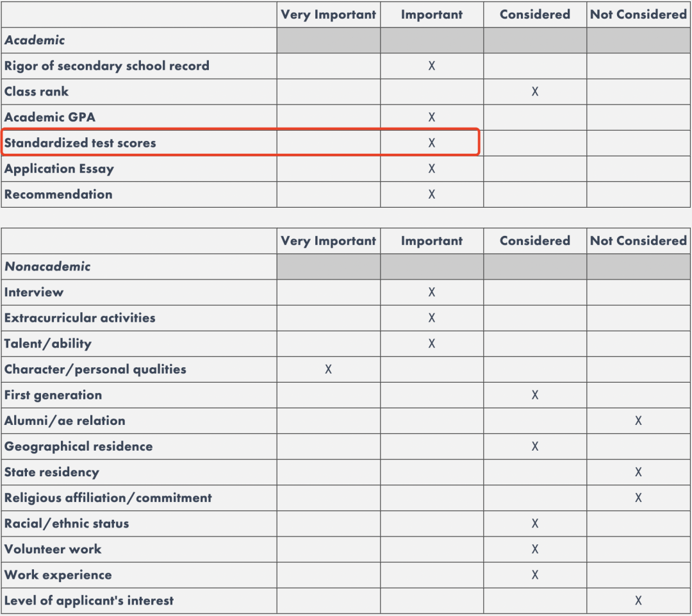692x616 pixels.
Task: Click the Rigor of secondary school record label
Action: coord(106,66)
